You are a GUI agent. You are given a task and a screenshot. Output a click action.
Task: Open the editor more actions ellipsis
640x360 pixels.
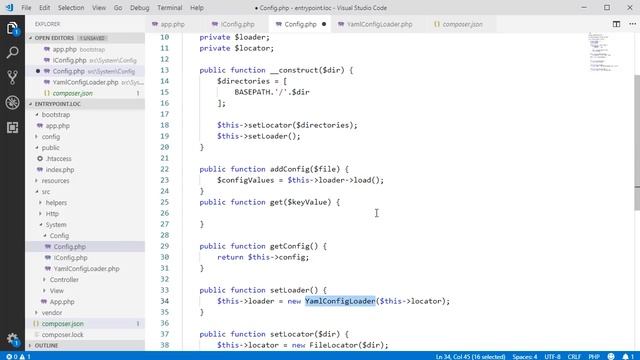click(x=632, y=24)
